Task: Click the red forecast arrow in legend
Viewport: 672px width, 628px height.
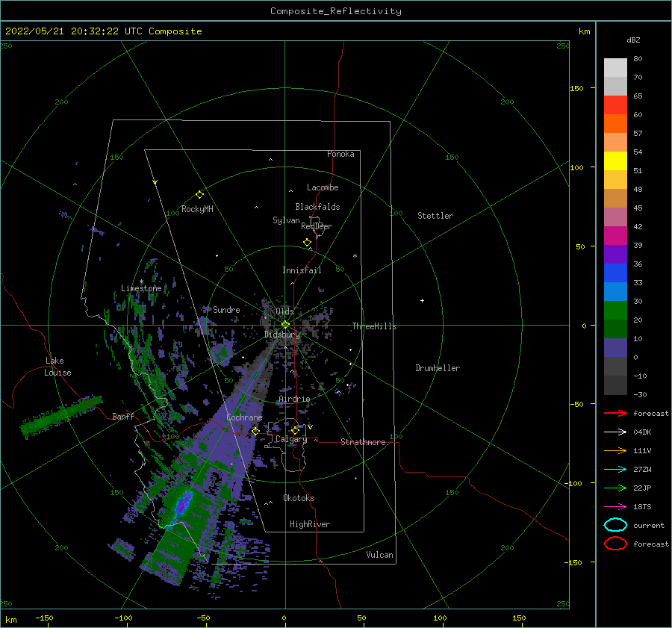Action: [615, 413]
